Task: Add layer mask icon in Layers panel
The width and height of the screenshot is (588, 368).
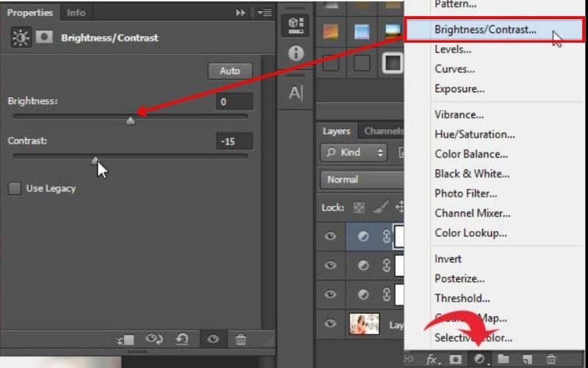Action: click(x=456, y=359)
